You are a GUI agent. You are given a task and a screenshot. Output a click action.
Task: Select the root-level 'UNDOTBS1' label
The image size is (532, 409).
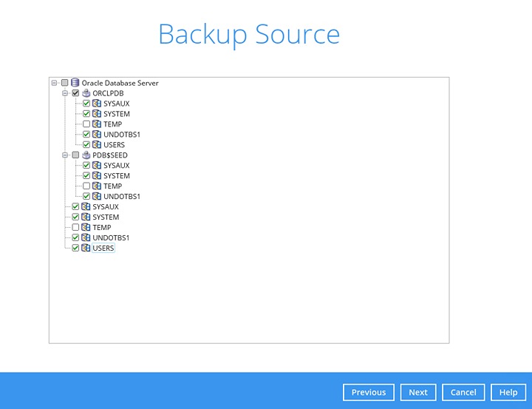tap(111, 238)
